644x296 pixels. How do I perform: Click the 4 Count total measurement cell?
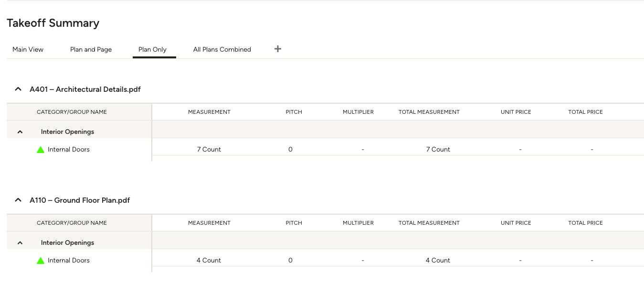[x=438, y=261]
